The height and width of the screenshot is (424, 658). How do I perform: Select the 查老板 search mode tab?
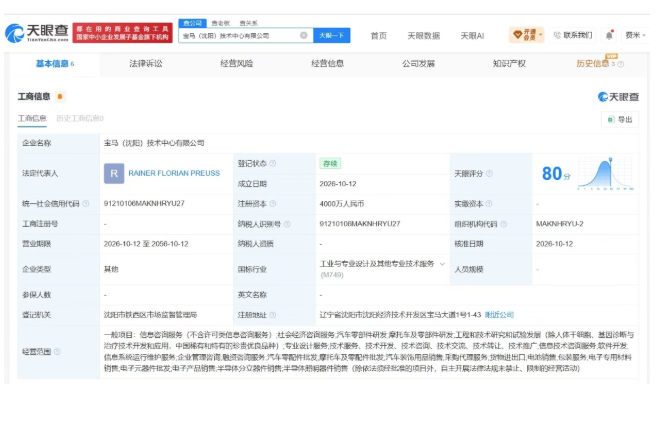221,23
